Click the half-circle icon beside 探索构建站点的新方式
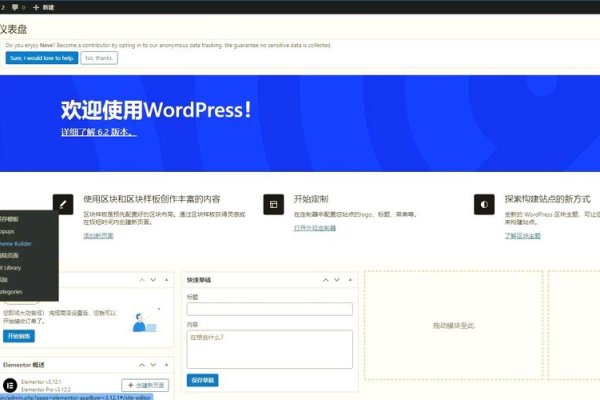Image resolution: width=600 pixels, height=400 pixels. coord(484,204)
